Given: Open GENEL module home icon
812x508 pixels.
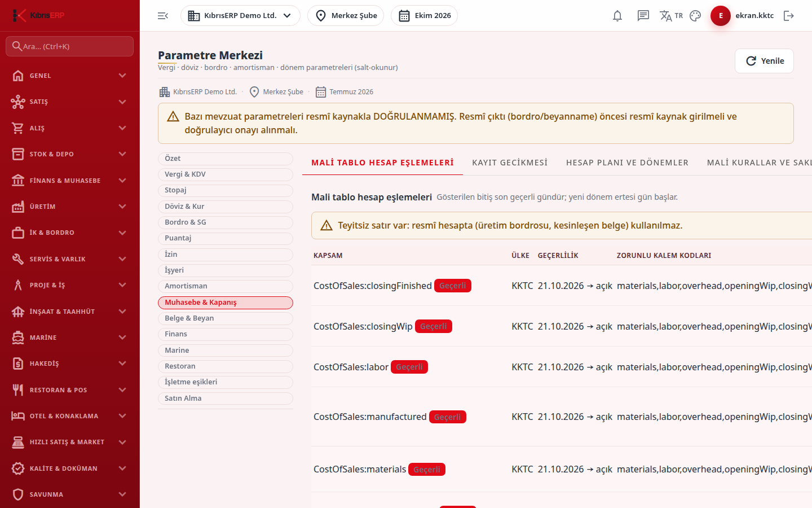Looking at the screenshot, I should coord(18,76).
